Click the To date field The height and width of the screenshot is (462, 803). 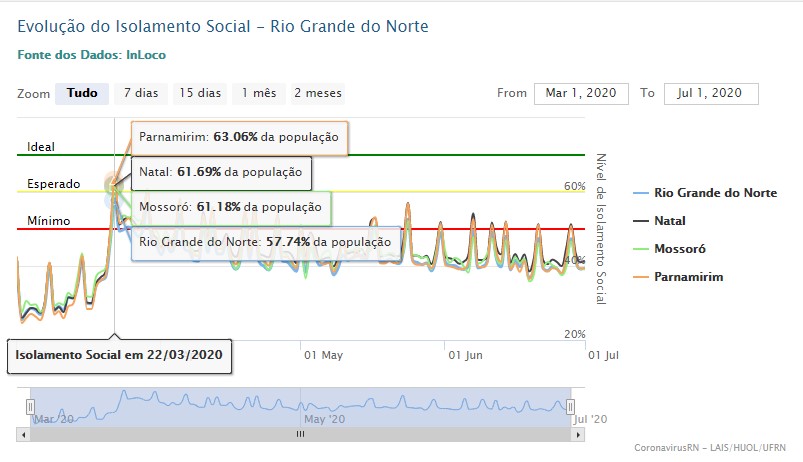(x=710, y=93)
